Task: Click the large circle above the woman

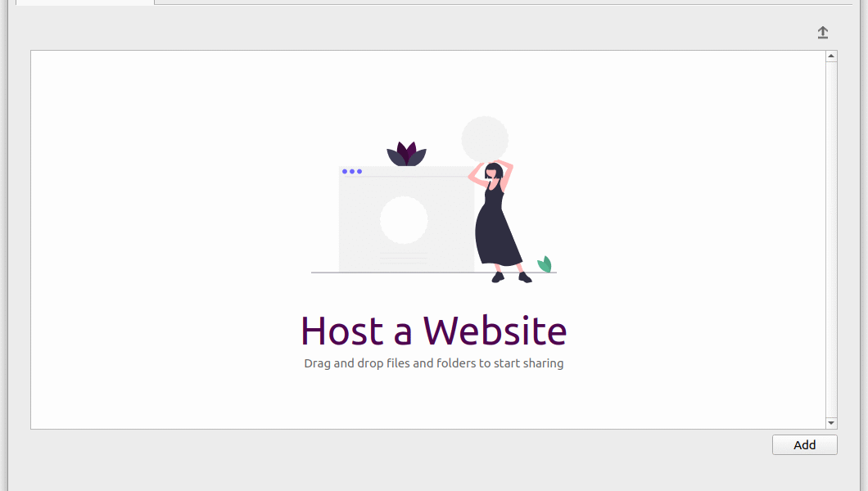Action: 485,139
